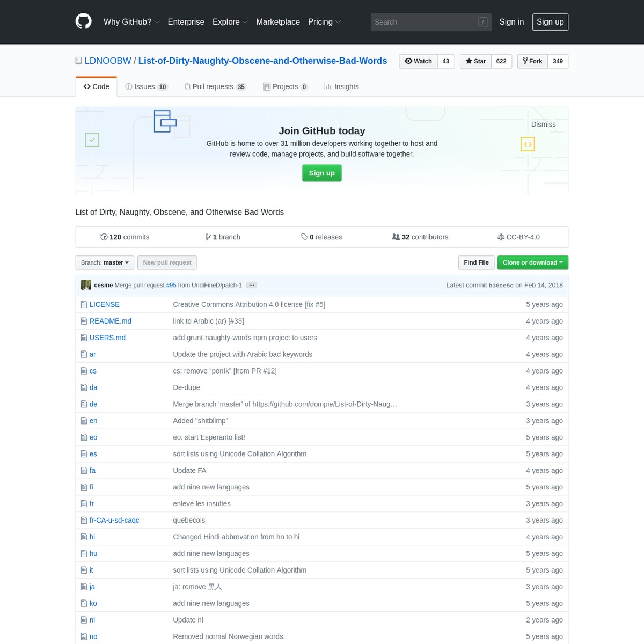View the 43 watchers count
The width and height of the screenshot is (644, 644).
tap(446, 61)
